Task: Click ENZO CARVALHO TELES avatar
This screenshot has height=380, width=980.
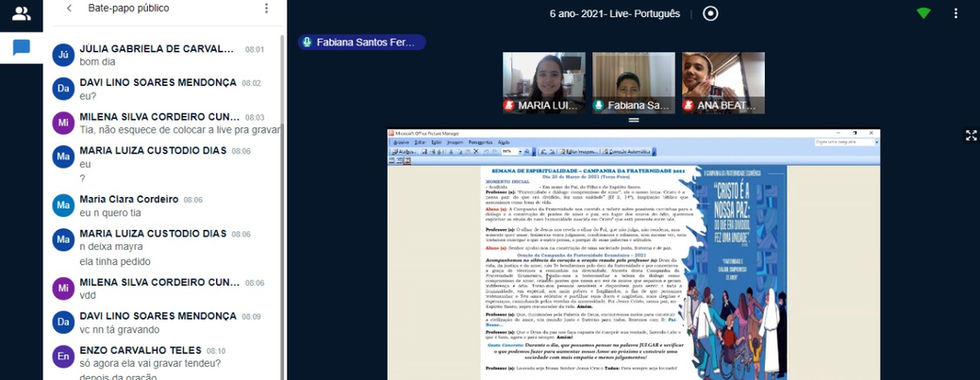Action: tap(63, 356)
